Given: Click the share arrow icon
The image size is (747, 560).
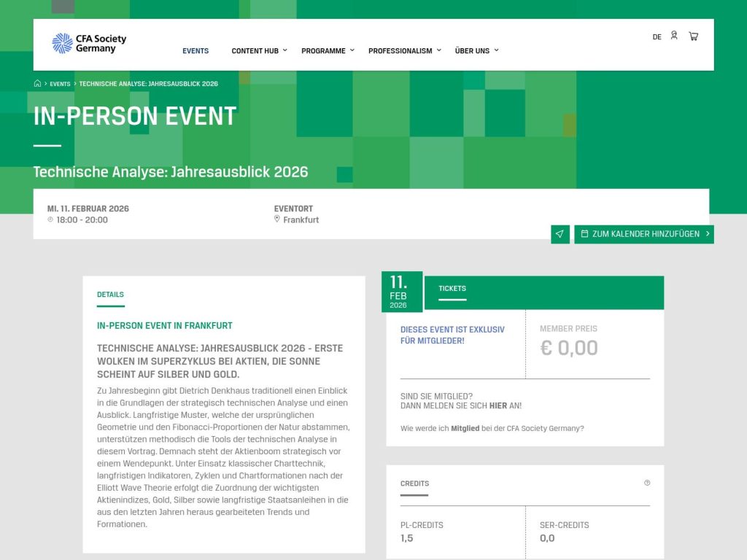Looking at the screenshot, I should (x=559, y=234).
